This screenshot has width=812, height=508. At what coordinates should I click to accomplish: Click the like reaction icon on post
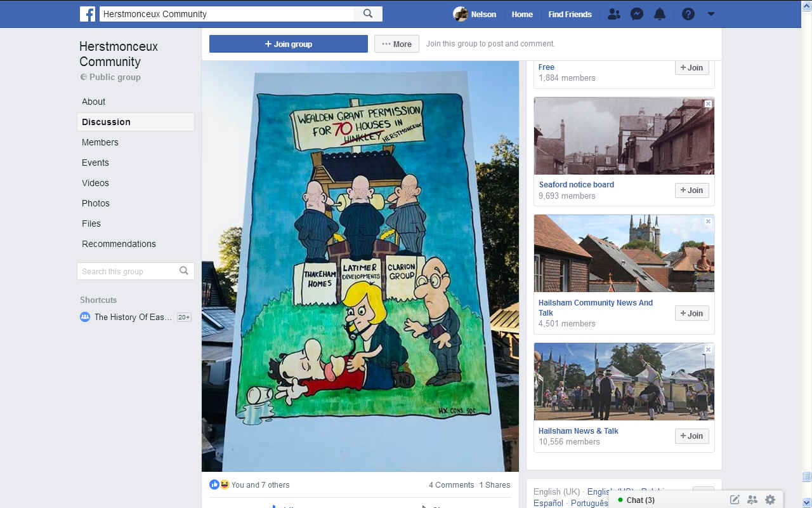[x=214, y=485]
